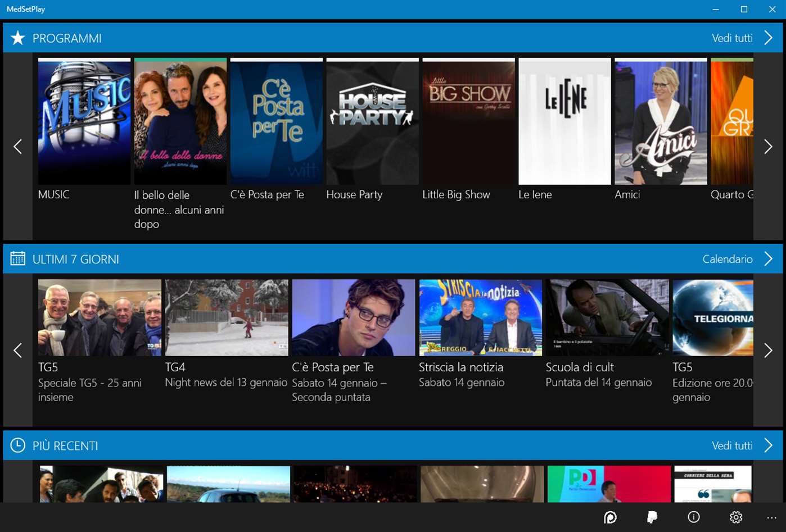Viewport: 786px width, 532px height.
Task: Click the clock icon beside PIÙ RECENTI
Action: pyautogui.click(x=18, y=445)
